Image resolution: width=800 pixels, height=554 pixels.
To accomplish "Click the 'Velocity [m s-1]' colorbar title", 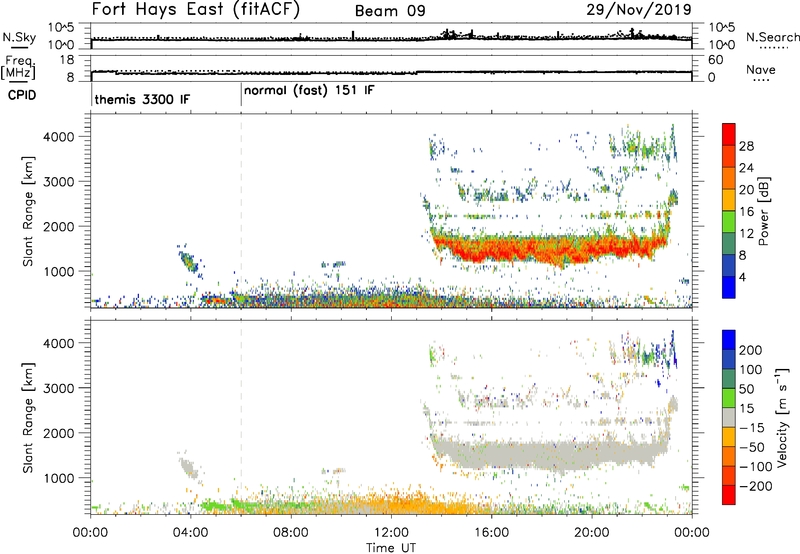I will coord(782,418).
